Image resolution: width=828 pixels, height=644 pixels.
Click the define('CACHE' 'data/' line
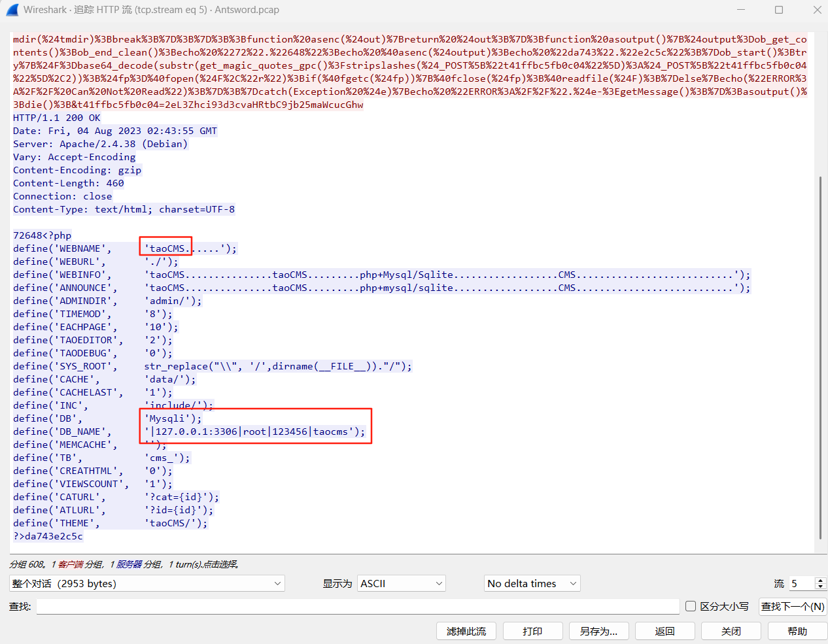point(104,379)
